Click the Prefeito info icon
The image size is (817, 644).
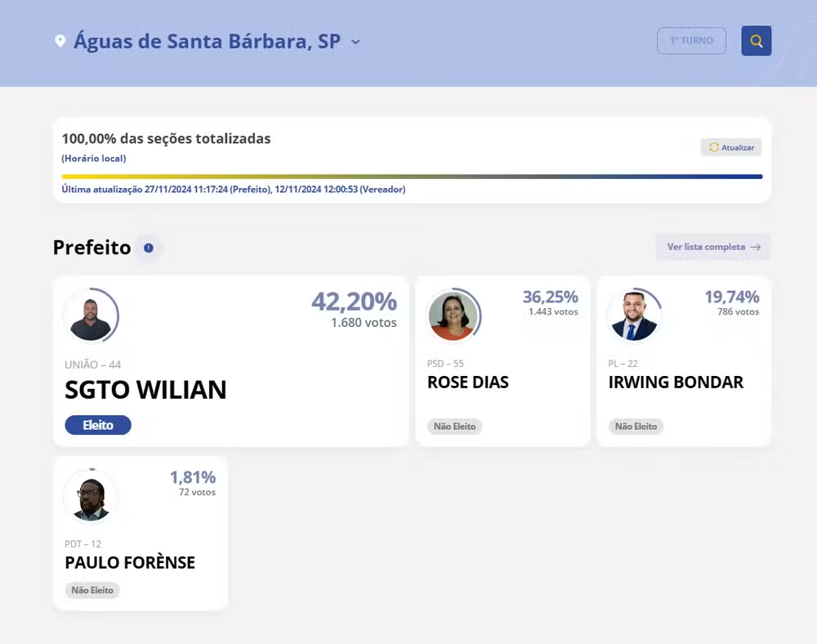[x=149, y=248]
